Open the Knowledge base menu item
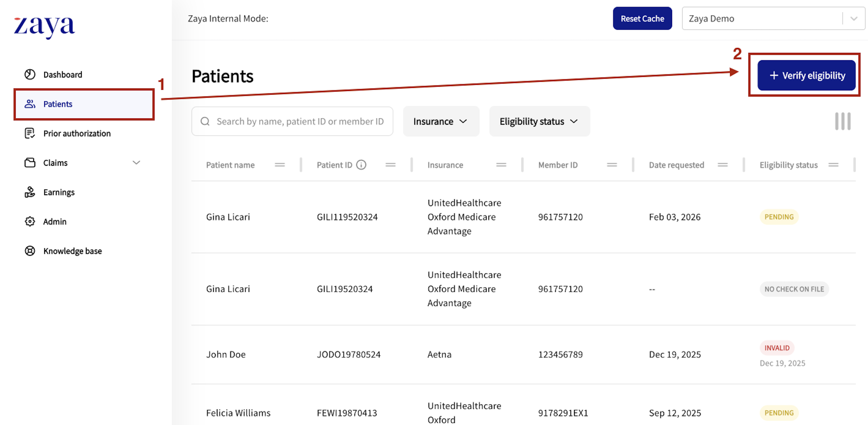 [x=72, y=251]
